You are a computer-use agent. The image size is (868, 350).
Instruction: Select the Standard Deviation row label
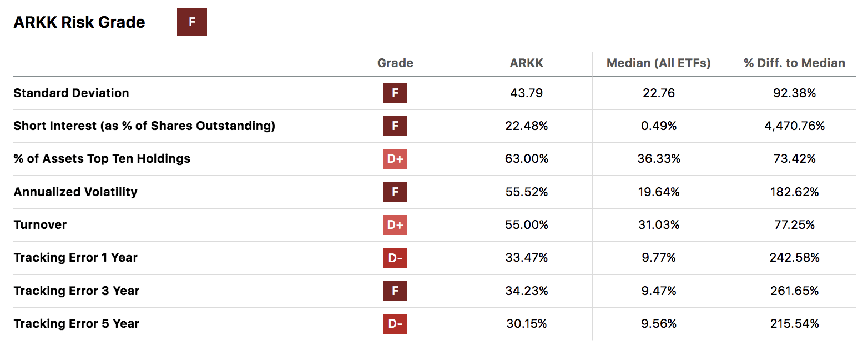[x=71, y=93]
